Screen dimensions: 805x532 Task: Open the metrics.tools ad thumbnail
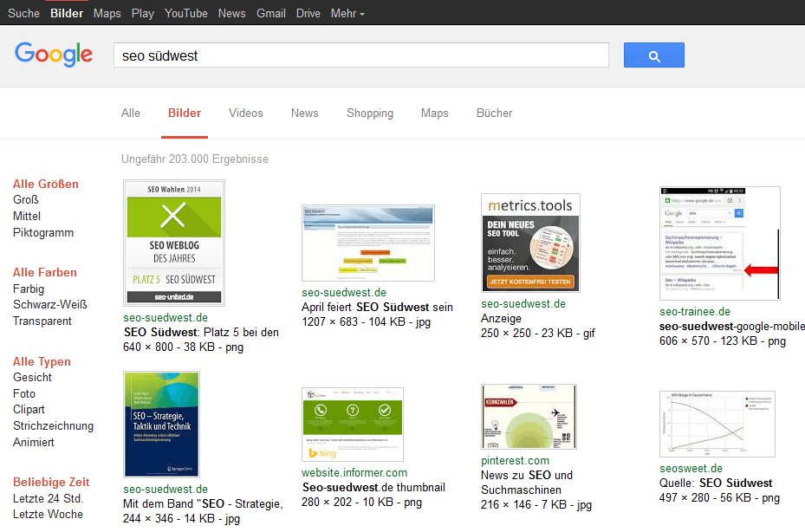coord(530,243)
